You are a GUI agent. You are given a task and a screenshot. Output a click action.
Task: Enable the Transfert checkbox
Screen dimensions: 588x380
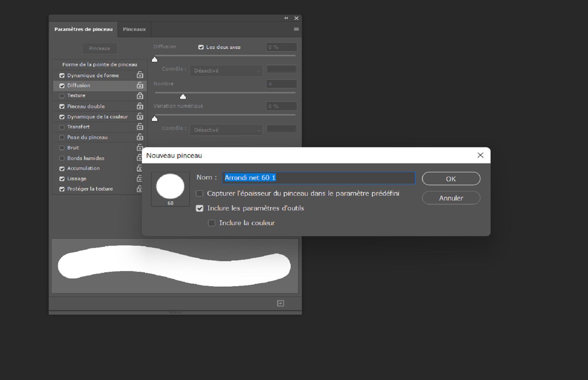pyautogui.click(x=62, y=127)
